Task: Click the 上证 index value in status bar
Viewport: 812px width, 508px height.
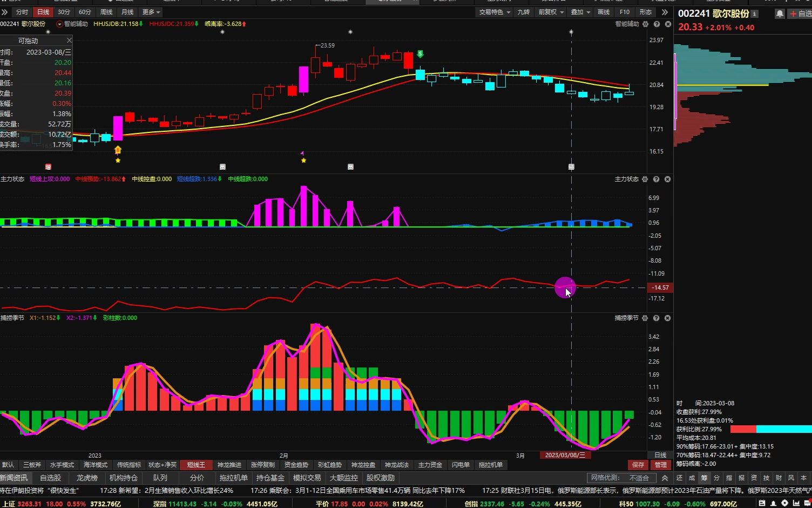Action: (29, 504)
